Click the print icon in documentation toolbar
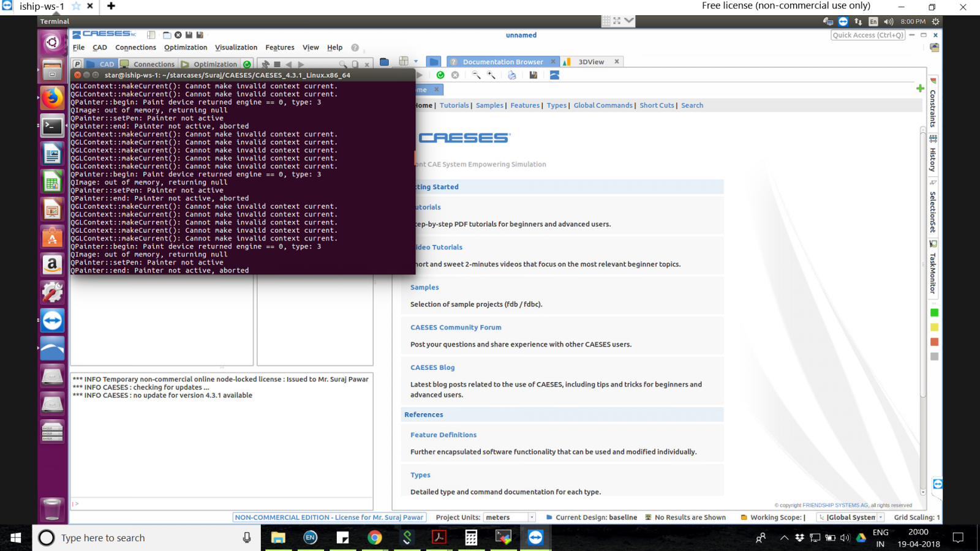980x551 pixels. point(512,75)
